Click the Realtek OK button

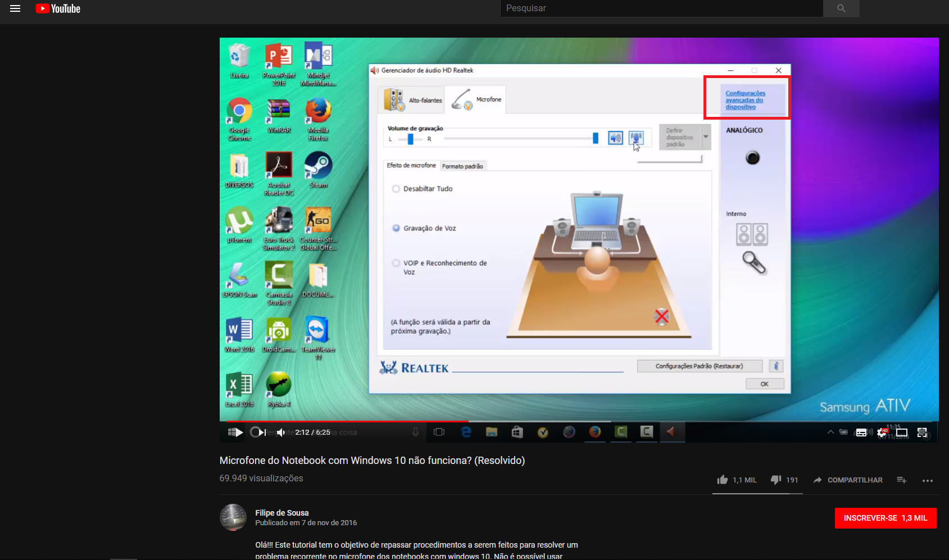click(x=765, y=384)
